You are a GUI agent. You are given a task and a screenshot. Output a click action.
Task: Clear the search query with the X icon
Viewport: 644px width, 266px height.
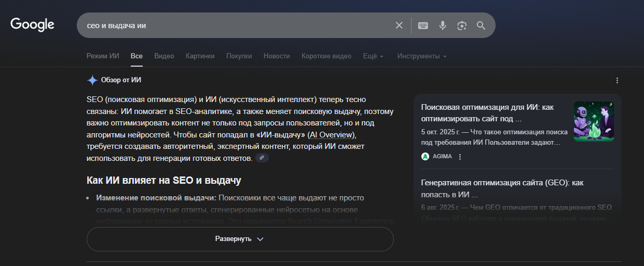[399, 25]
